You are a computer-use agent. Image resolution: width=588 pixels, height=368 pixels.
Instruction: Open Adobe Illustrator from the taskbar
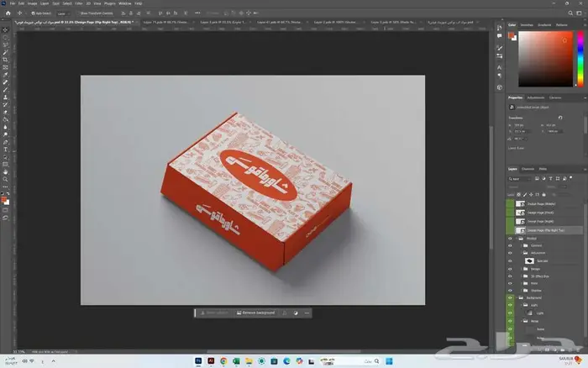click(211, 361)
